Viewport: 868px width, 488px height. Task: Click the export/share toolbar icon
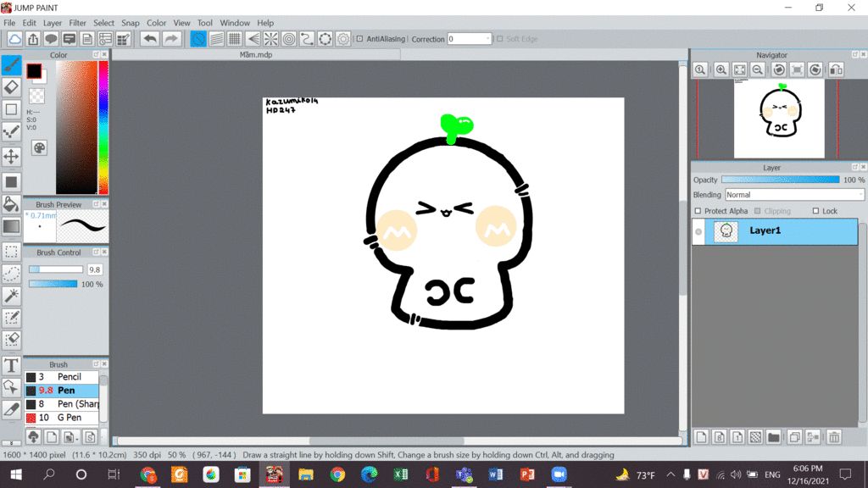[x=33, y=39]
